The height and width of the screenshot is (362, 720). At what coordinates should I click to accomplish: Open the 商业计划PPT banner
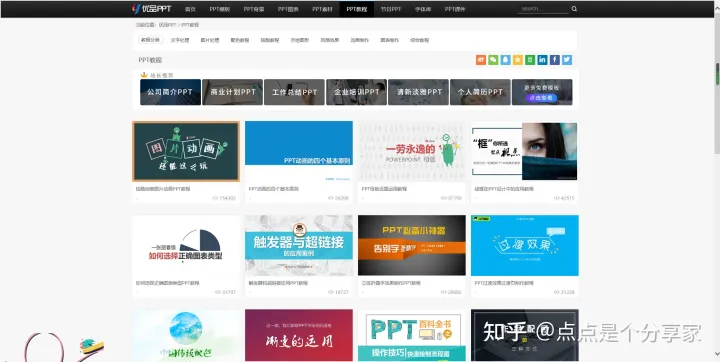pyautogui.click(x=232, y=92)
